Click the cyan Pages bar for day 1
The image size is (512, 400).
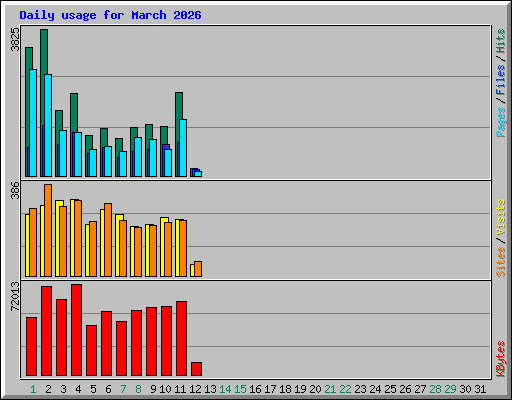(x=33, y=123)
